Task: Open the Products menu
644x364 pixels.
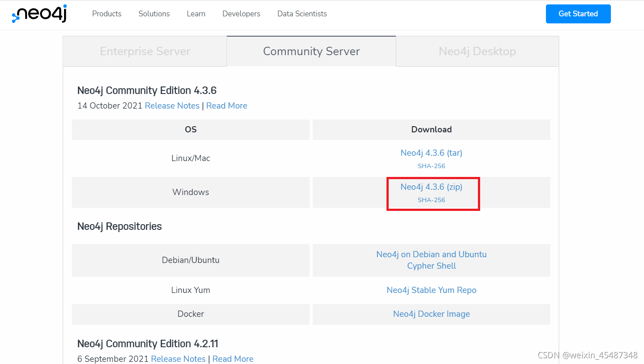Action: click(107, 14)
